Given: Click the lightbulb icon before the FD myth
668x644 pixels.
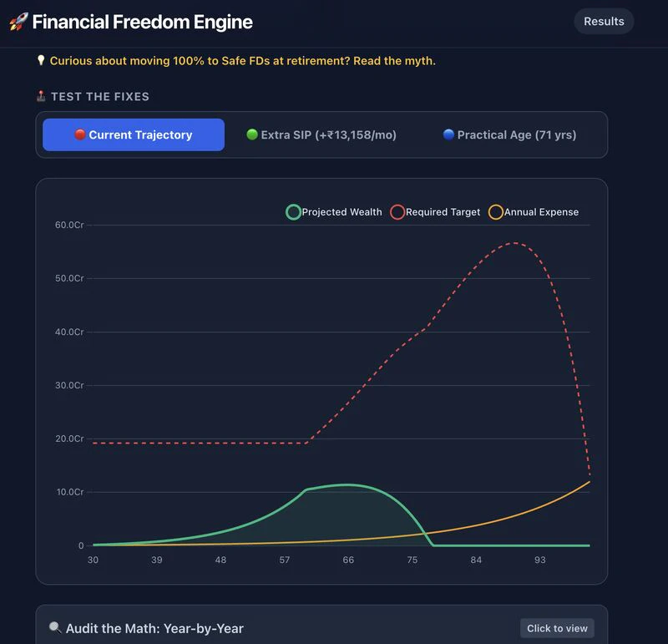Looking at the screenshot, I should [41, 61].
